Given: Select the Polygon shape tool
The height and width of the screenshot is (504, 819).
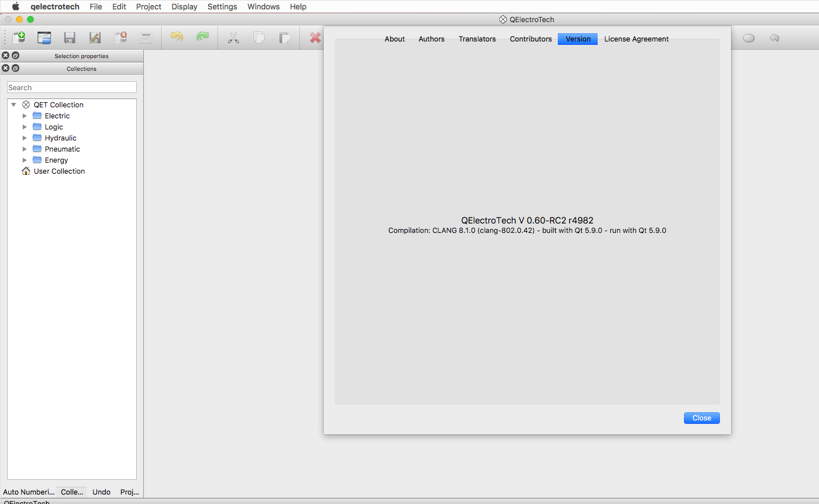Looking at the screenshot, I should 774,38.
